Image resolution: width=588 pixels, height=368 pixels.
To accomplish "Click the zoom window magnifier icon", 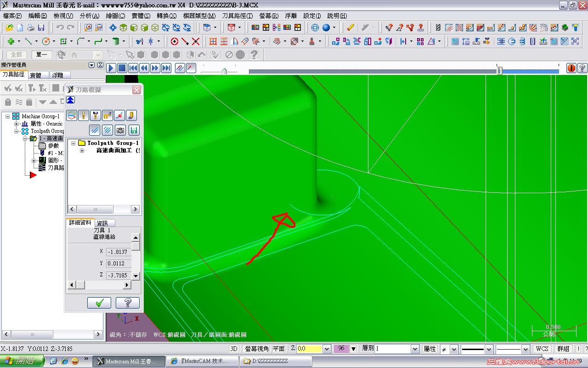I will pos(88,28).
